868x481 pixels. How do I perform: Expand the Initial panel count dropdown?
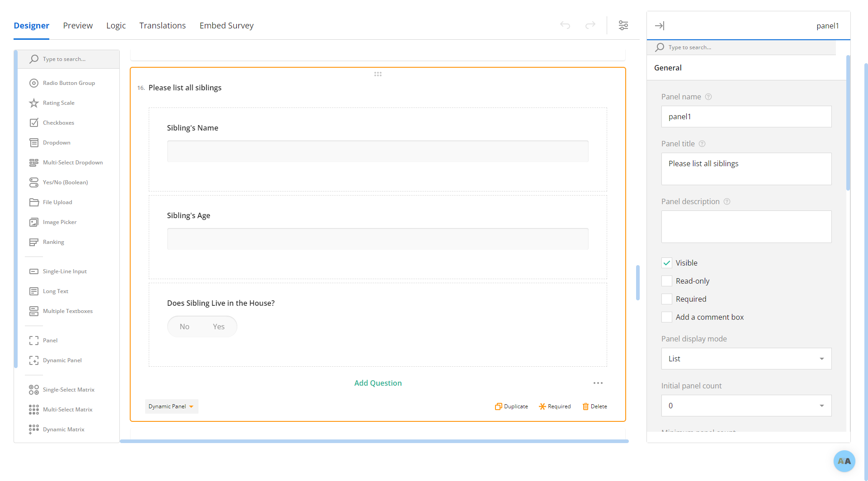coord(746,406)
